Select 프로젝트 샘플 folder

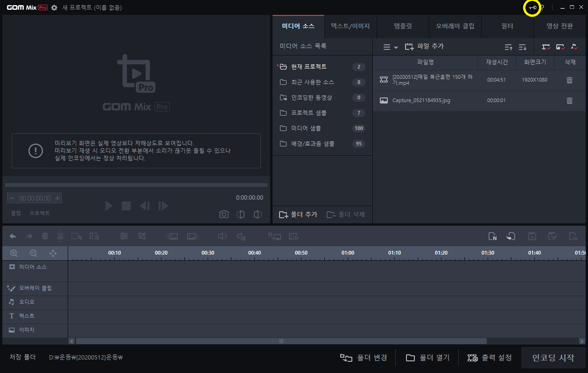[322, 113]
